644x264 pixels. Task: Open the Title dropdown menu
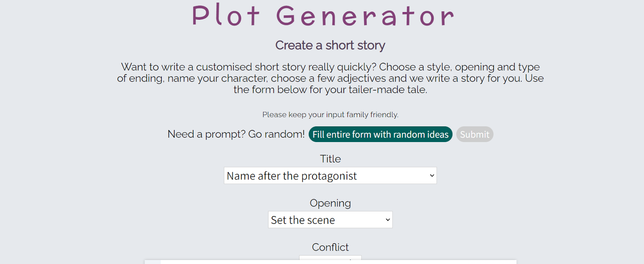330,176
